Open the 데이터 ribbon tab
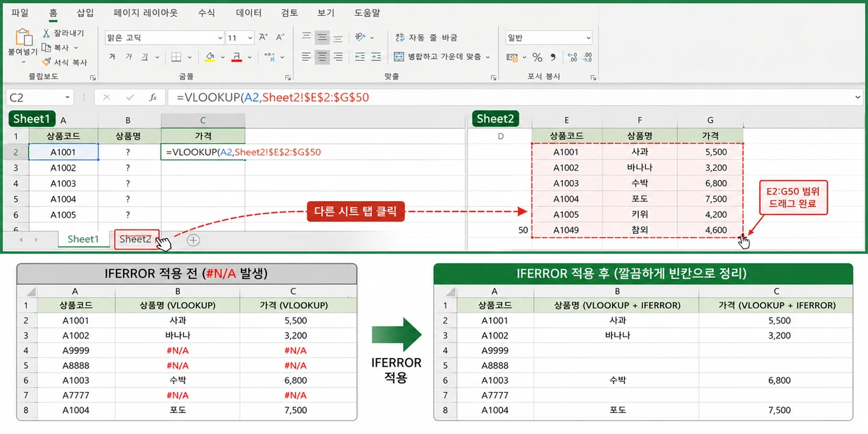The width and height of the screenshot is (868, 434). click(x=249, y=13)
